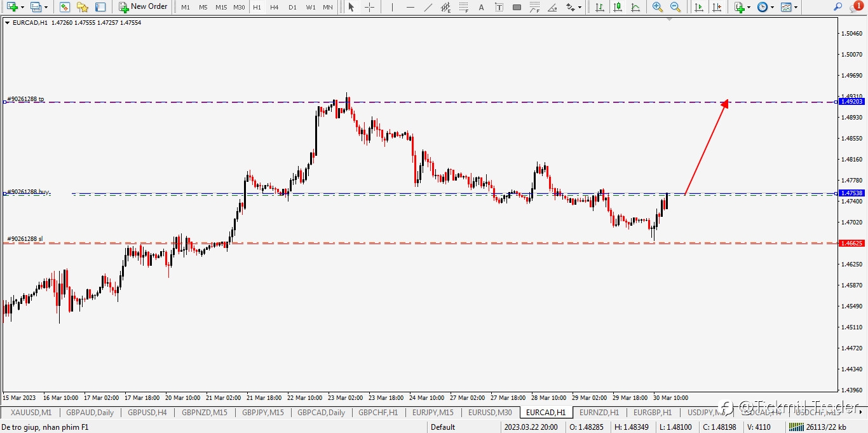
Task: Switch chart to bar chart mode
Action: pyautogui.click(x=599, y=7)
